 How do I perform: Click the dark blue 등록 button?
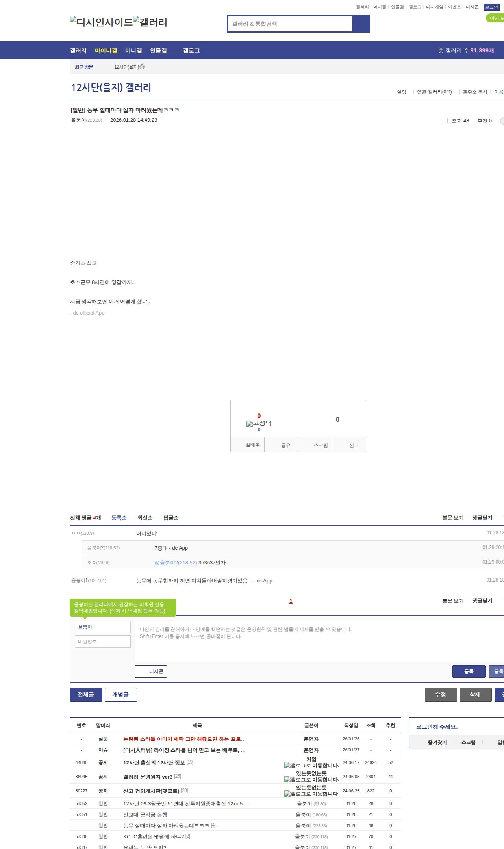(469, 671)
